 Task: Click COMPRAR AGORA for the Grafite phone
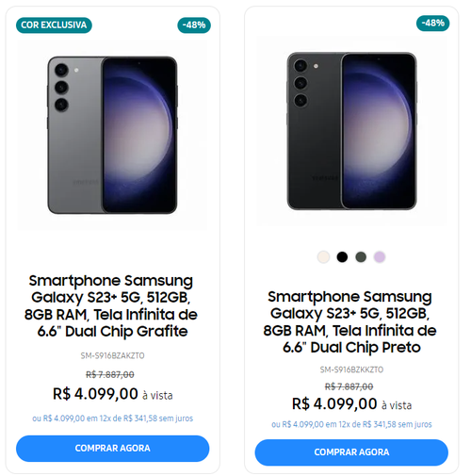click(112, 449)
